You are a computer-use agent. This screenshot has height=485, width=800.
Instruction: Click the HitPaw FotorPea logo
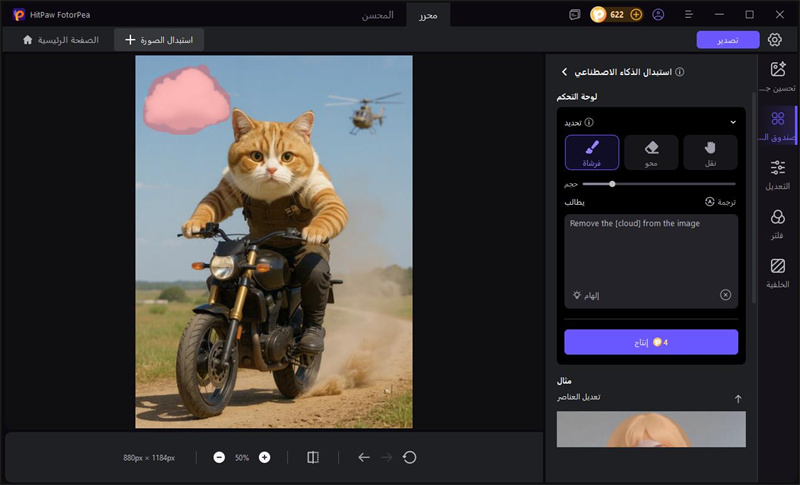(19, 15)
